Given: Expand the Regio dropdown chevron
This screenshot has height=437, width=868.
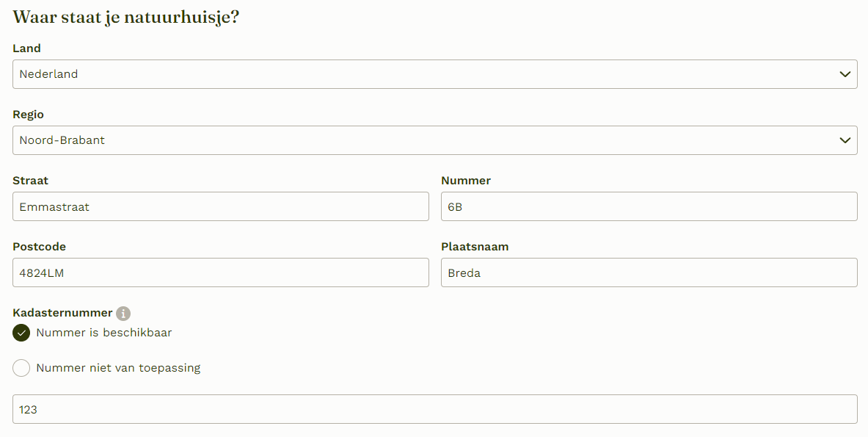Looking at the screenshot, I should point(845,140).
